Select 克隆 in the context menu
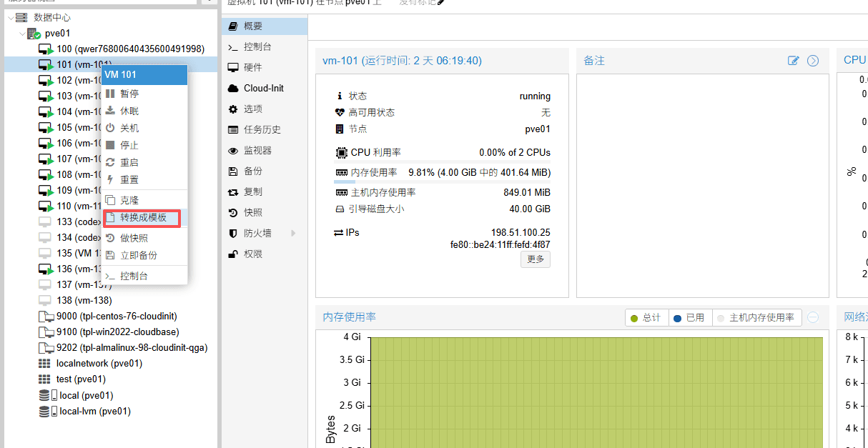 pos(144,200)
